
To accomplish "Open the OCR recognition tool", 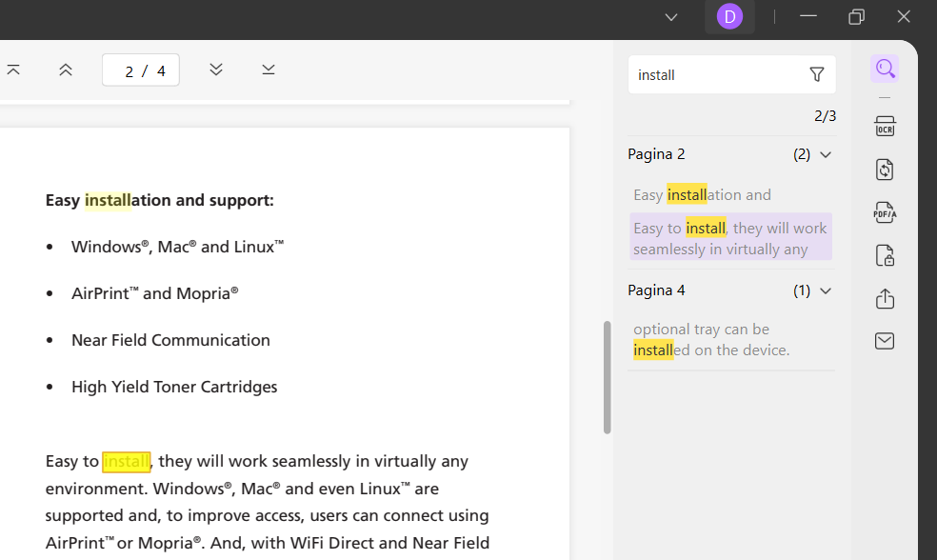I will pyautogui.click(x=885, y=127).
